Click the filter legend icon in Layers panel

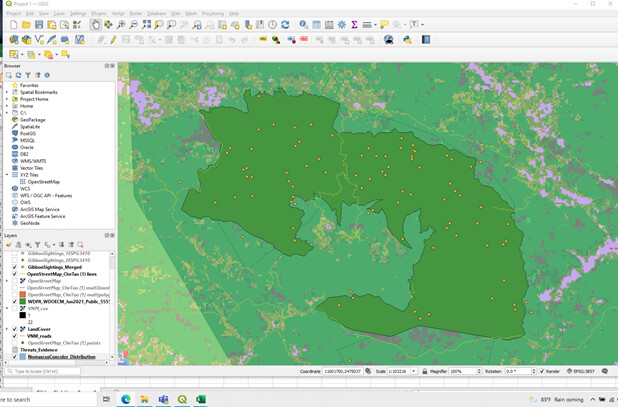[x=37, y=245]
